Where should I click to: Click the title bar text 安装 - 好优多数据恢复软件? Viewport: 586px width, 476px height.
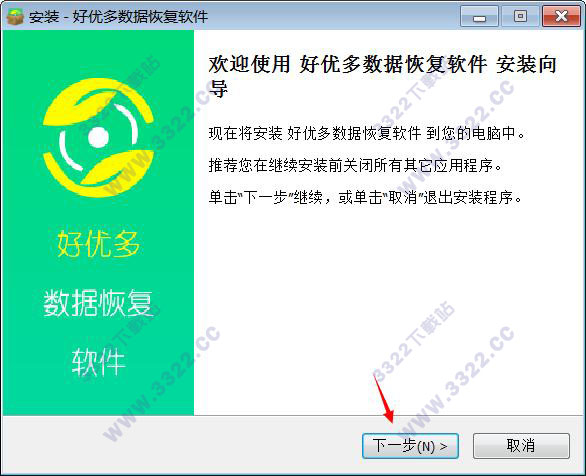pos(118,17)
